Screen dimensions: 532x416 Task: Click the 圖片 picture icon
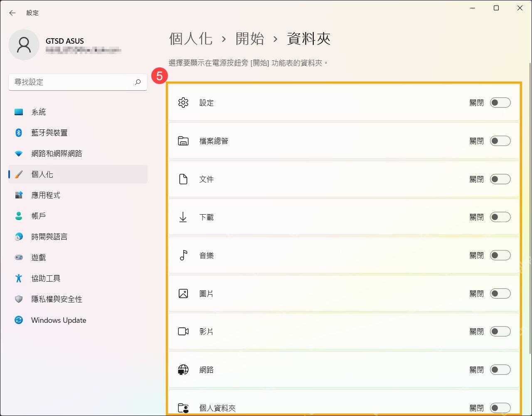(x=183, y=294)
